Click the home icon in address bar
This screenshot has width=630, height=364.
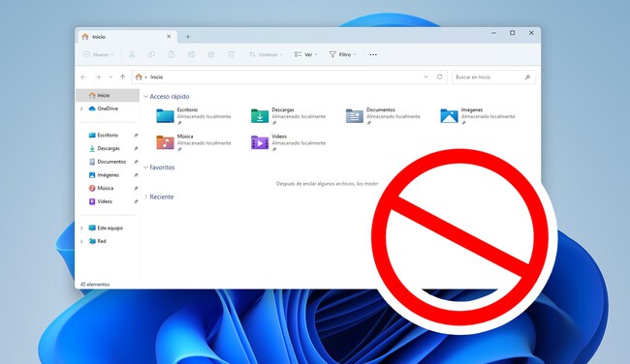(x=139, y=76)
